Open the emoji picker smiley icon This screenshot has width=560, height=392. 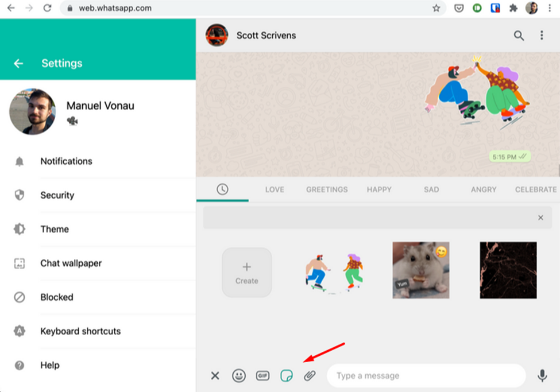click(x=239, y=375)
